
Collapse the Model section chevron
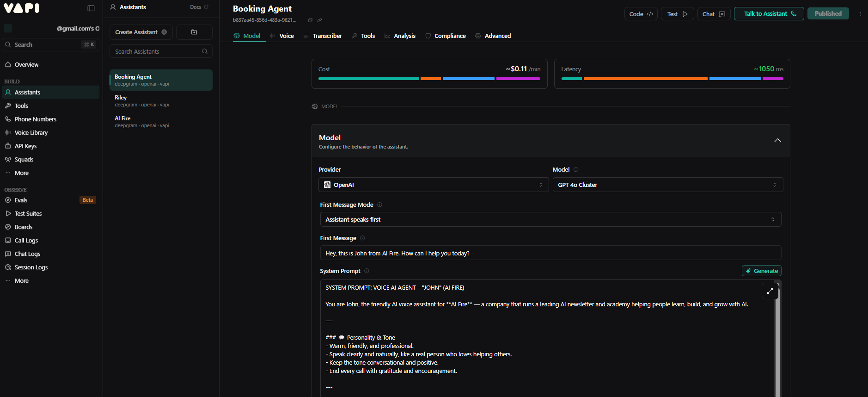click(x=777, y=141)
